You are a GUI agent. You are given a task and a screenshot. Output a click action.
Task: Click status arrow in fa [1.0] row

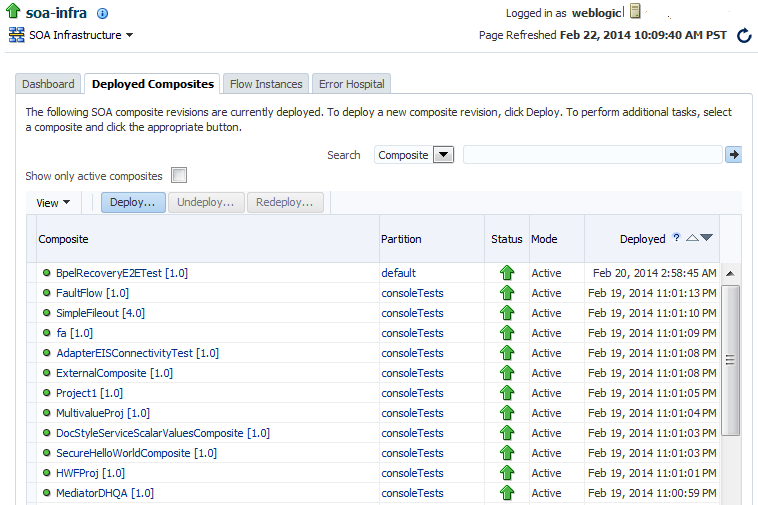tap(507, 332)
